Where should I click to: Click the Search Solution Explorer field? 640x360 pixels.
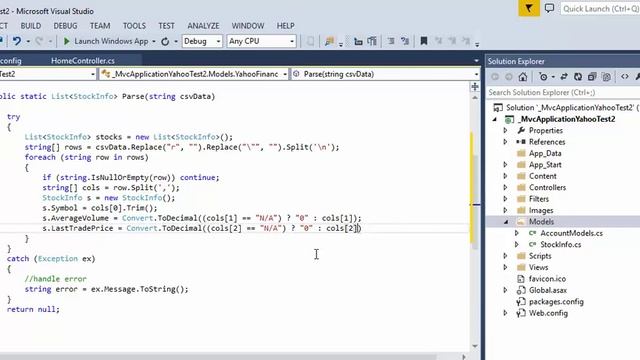[x=563, y=93]
